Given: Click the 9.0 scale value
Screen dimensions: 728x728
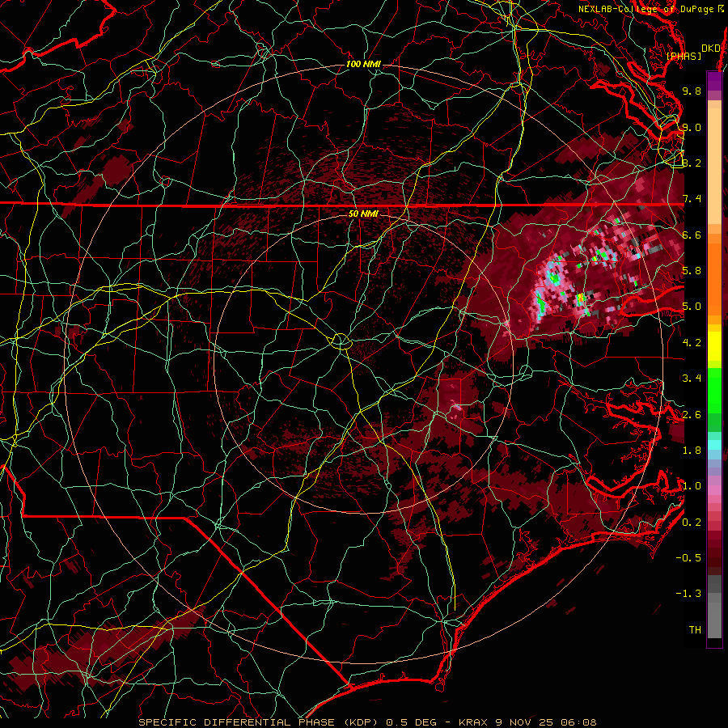Looking at the screenshot, I should click(692, 127).
